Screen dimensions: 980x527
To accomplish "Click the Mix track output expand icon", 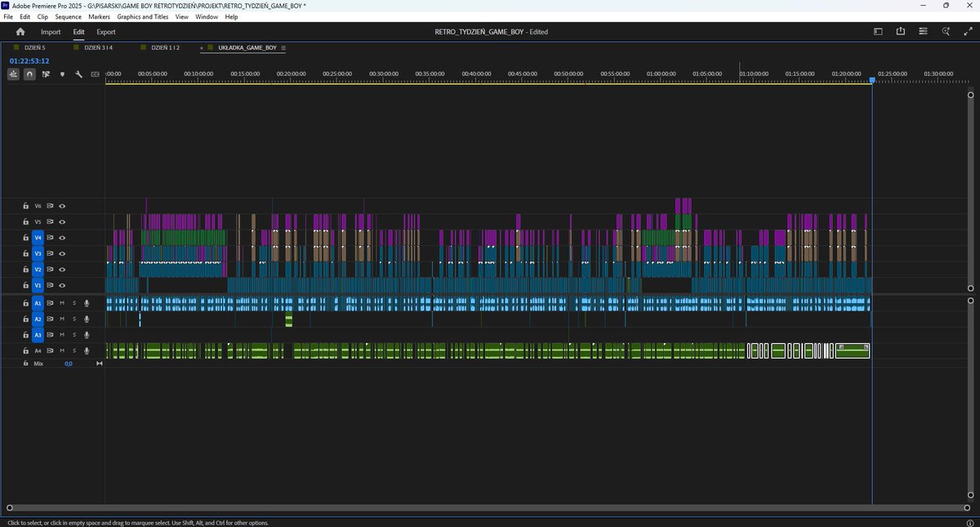I will (100, 363).
